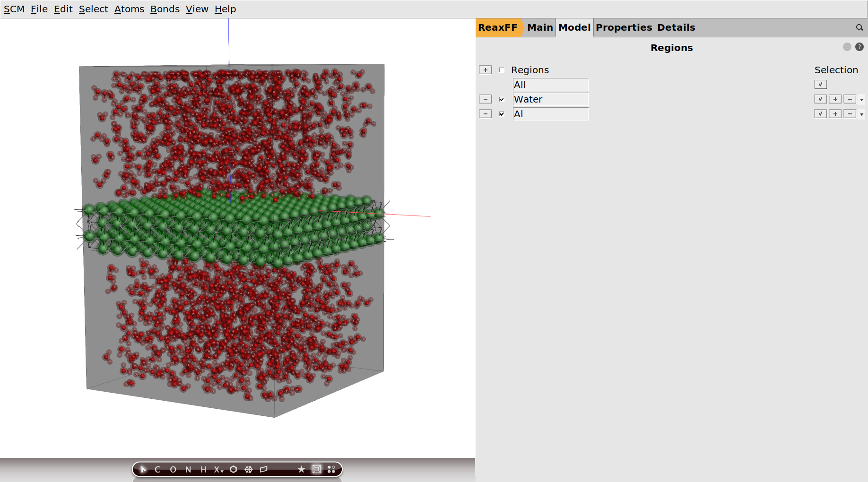Screen dimensions: 868x482
Task: Open the Bonds menu
Action: (x=165, y=9)
